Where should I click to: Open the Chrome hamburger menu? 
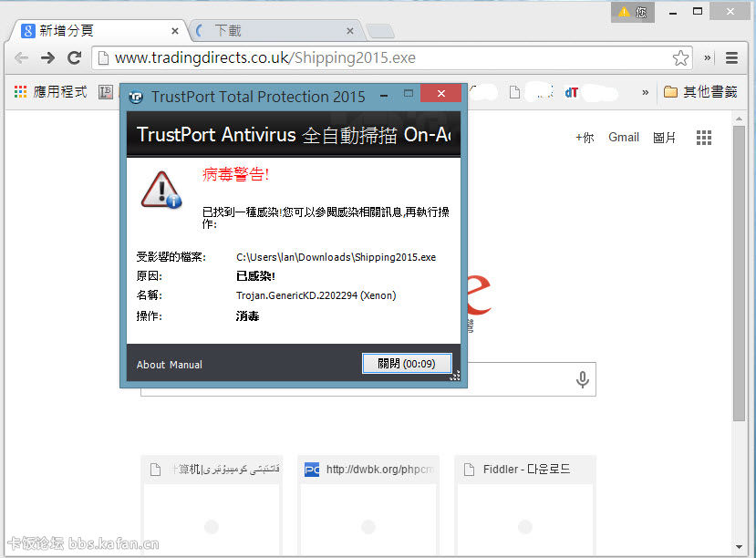point(731,57)
